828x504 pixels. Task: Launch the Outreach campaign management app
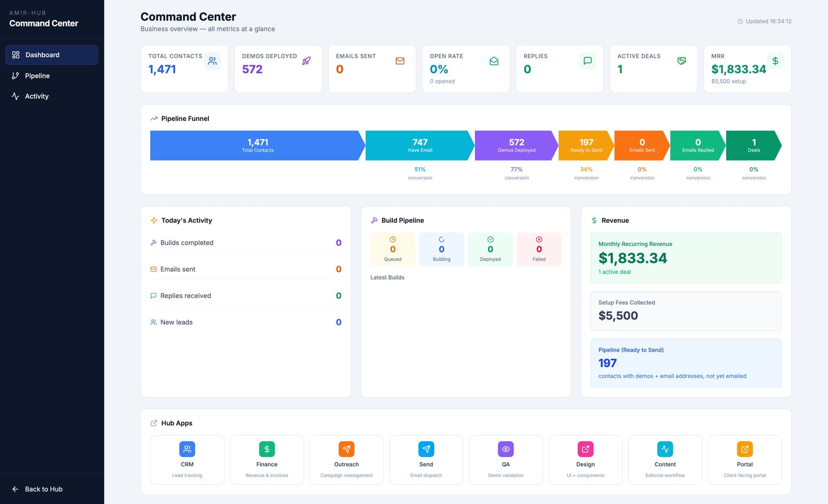pyautogui.click(x=347, y=449)
